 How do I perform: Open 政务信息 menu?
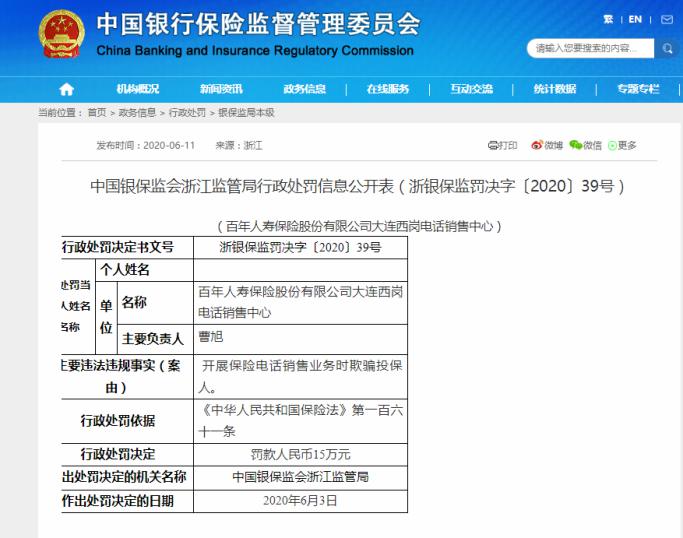point(304,89)
